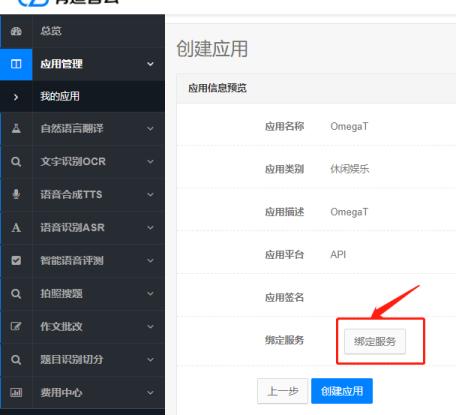
Task: Click the chart icon beside 费用中心
Action: click(16, 392)
